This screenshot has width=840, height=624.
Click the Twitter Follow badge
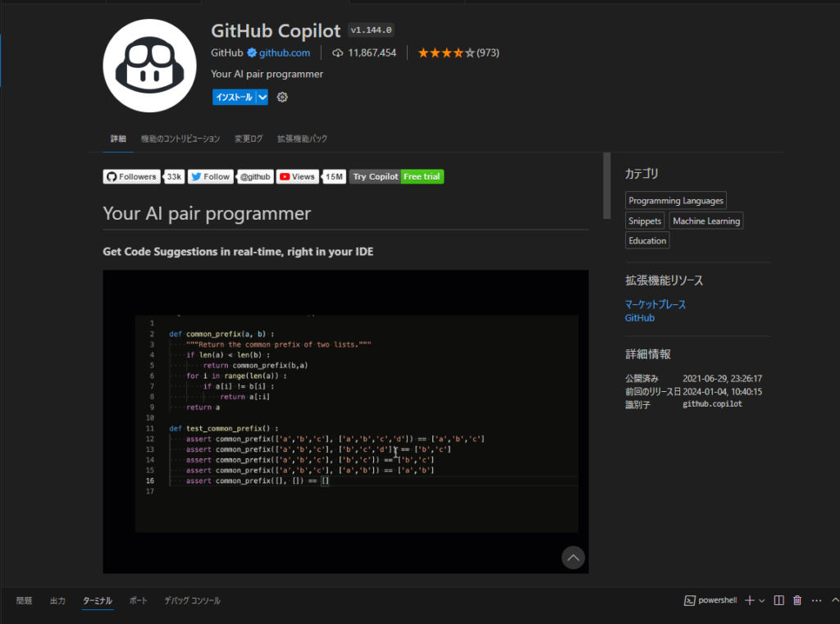tap(211, 177)
